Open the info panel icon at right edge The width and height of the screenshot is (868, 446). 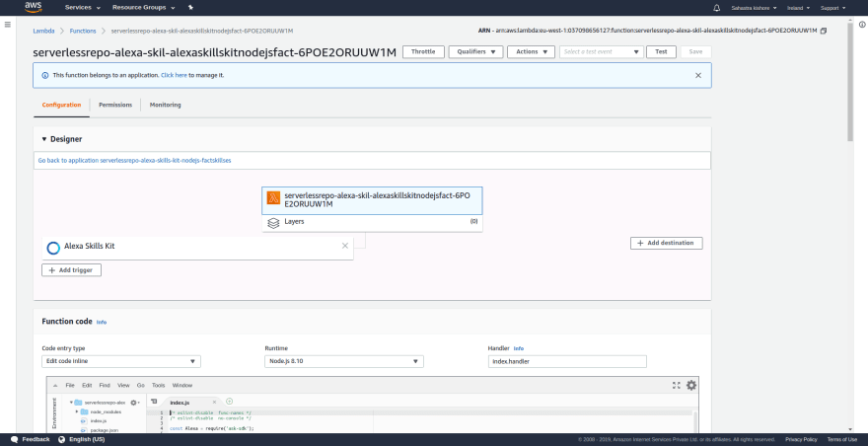click(862, 25)
